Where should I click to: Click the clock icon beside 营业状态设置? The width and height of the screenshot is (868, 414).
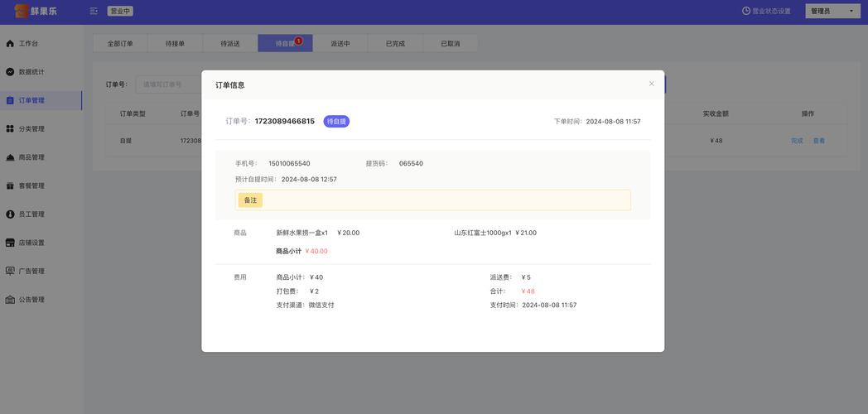point(745,11)
